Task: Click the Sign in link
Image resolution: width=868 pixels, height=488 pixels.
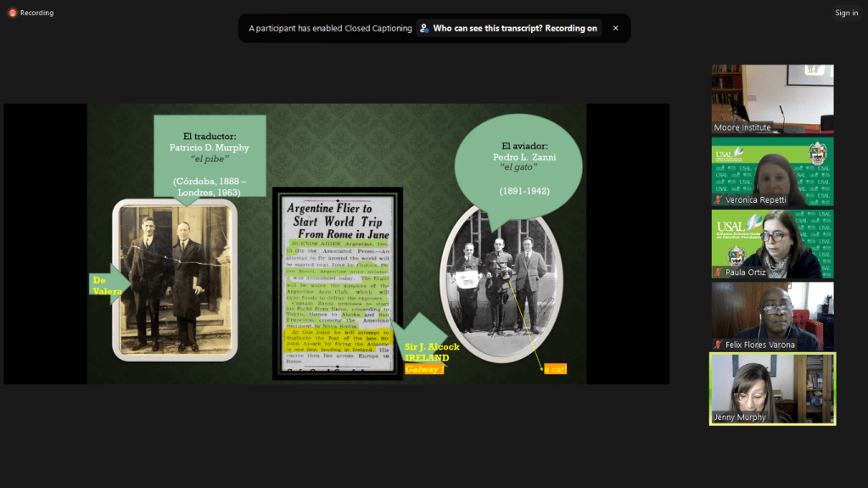Action: [x=846, y=13]
